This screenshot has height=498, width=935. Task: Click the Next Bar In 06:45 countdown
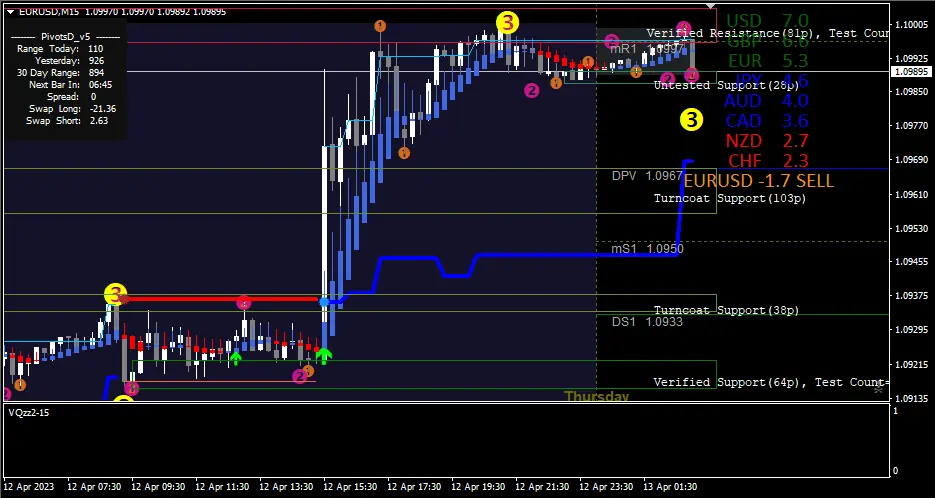(x=70, y=85)
